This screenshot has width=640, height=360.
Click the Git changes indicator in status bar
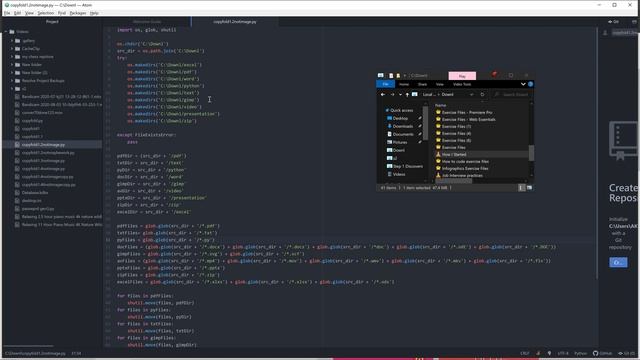tap(626, 353)
